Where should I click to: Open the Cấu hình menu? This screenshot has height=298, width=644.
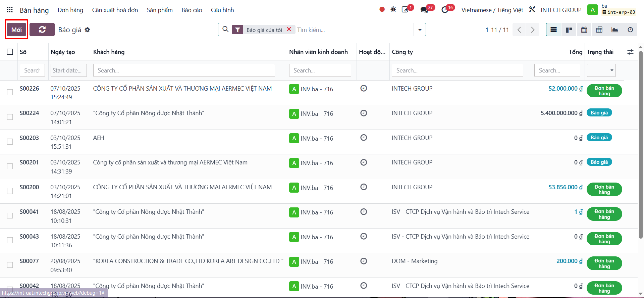(222, 10)
